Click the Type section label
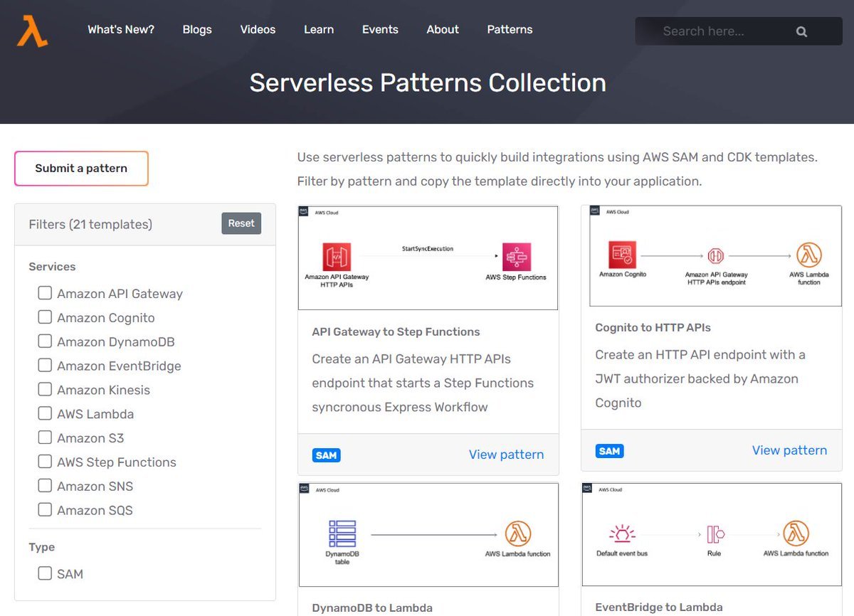The image size is (854, 616). click(x=42, y=547)
